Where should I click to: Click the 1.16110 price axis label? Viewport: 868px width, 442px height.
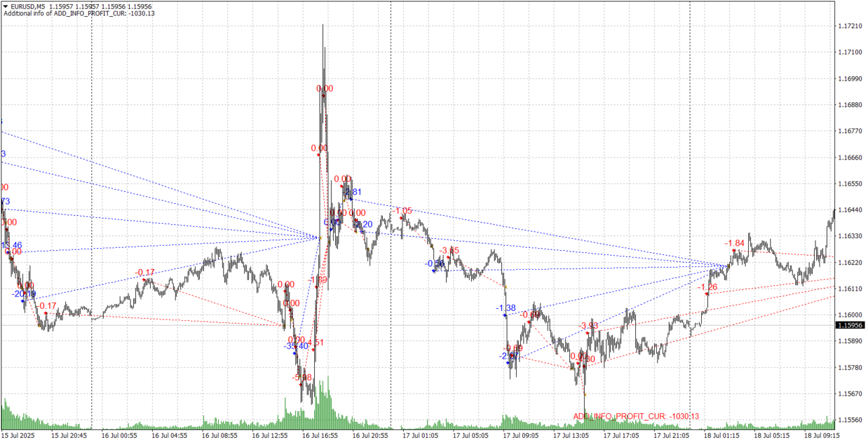pos(850,289)
